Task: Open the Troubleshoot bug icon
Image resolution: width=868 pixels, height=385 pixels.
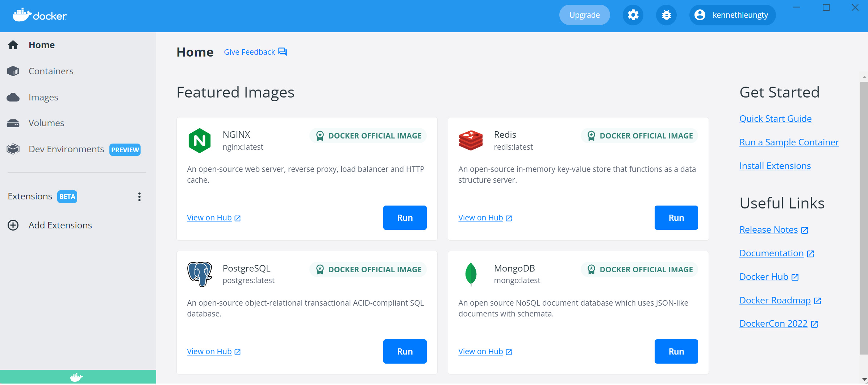Action: pyautogui.click(x=666, y=15)
